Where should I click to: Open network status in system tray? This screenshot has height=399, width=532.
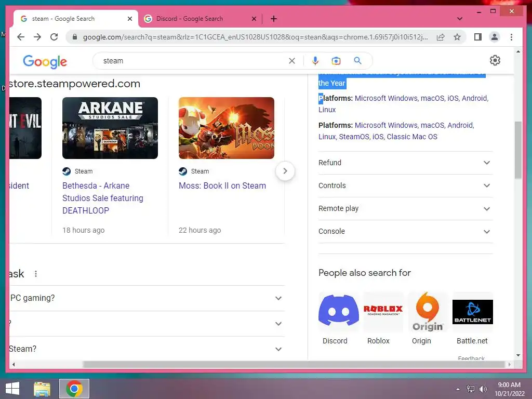tap(471, 389)
